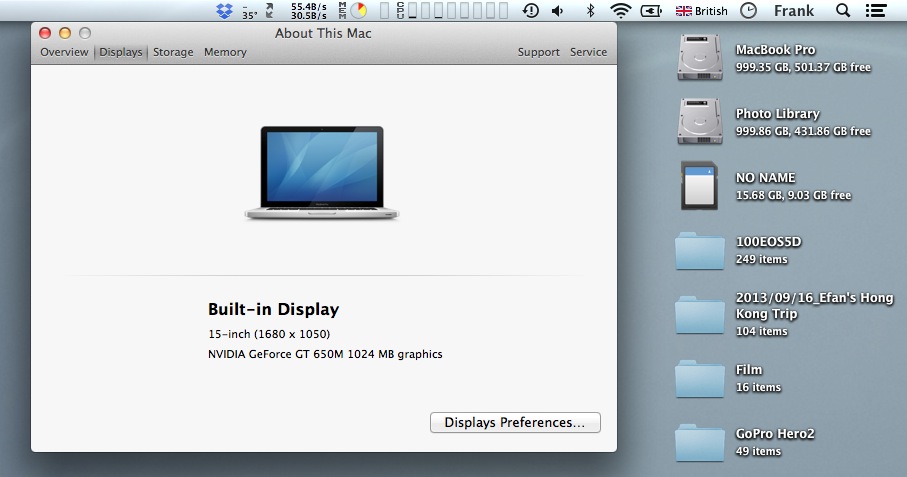Open the volume speaker menu
The image size is (907, 477).
(x=558, y=10)
